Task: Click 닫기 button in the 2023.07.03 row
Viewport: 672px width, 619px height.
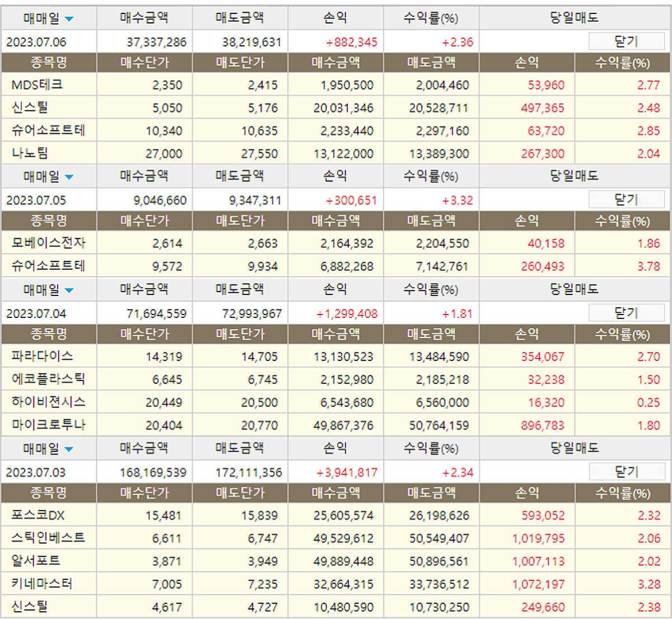Action: [x=626, y=472]
